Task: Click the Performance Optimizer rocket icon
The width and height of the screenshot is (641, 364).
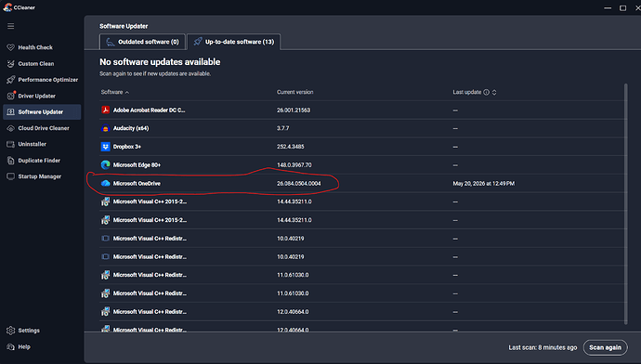Action: pos(10,80)
